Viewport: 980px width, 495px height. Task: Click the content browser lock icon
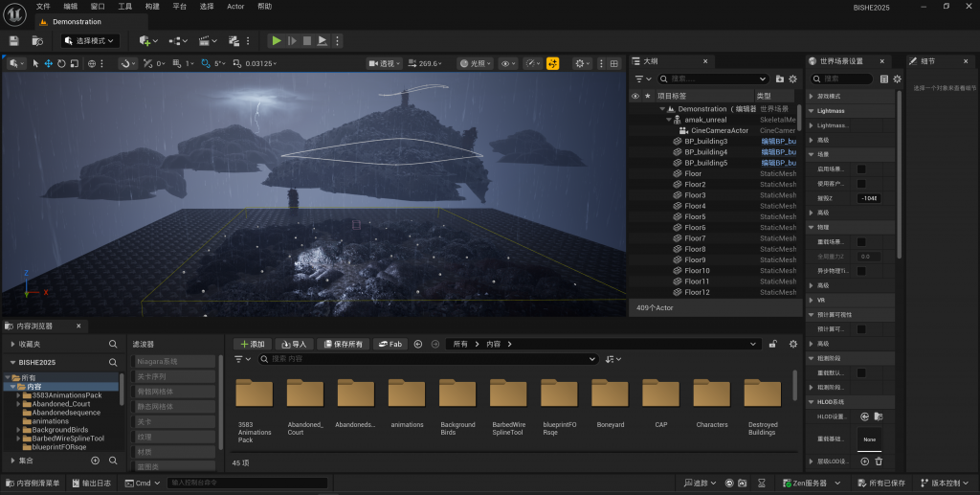(x=772, y=344)
